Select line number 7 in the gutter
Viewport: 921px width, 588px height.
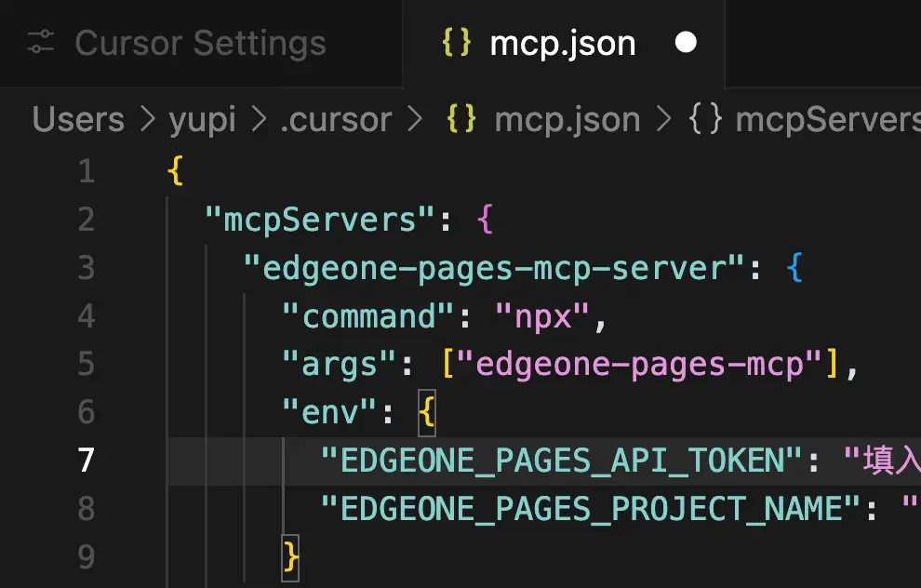pyautogui.click(x=87, y=460)
